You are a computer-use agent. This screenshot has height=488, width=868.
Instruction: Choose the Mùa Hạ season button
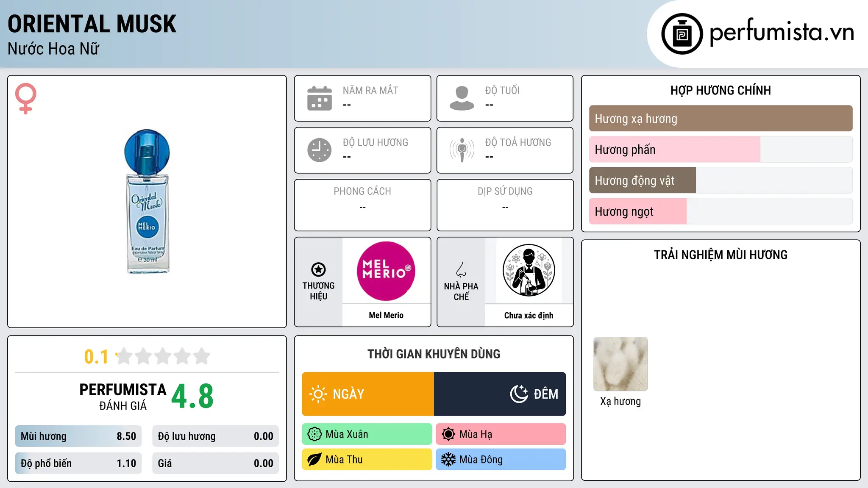(501, 434)
